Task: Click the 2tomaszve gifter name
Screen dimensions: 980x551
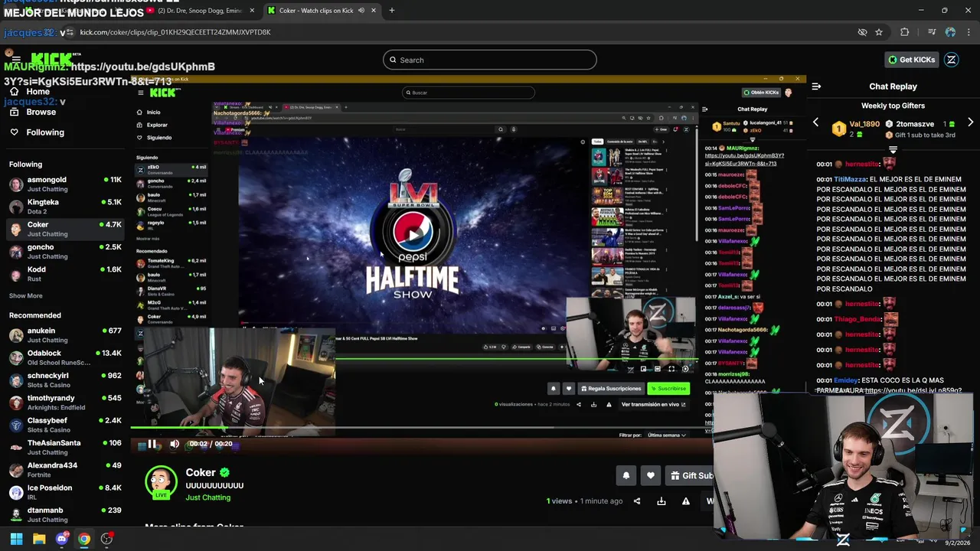Action: pyautogui.click(x=915, y=124)
